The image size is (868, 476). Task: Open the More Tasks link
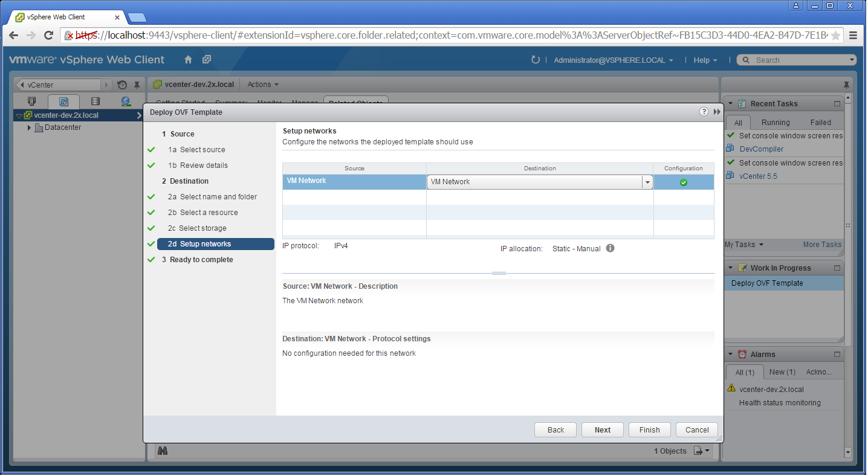pos(822,245)
